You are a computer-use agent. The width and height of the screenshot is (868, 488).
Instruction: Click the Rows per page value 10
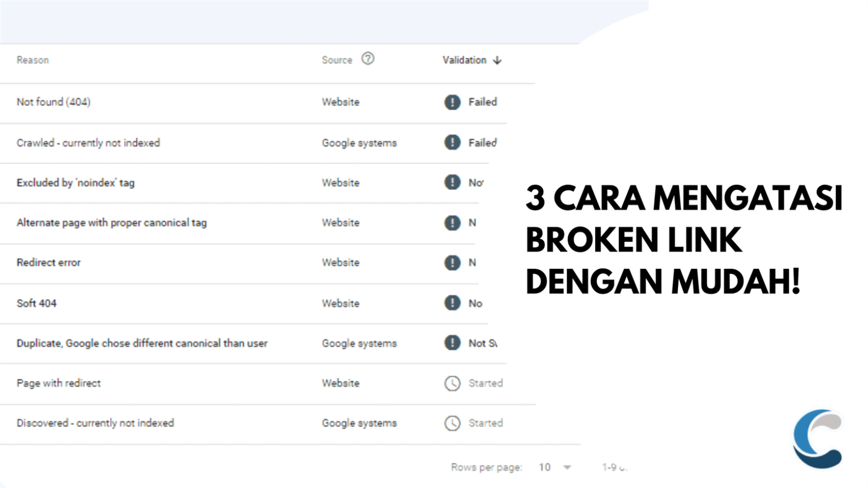pyautogui.click(x=545, y=467)
